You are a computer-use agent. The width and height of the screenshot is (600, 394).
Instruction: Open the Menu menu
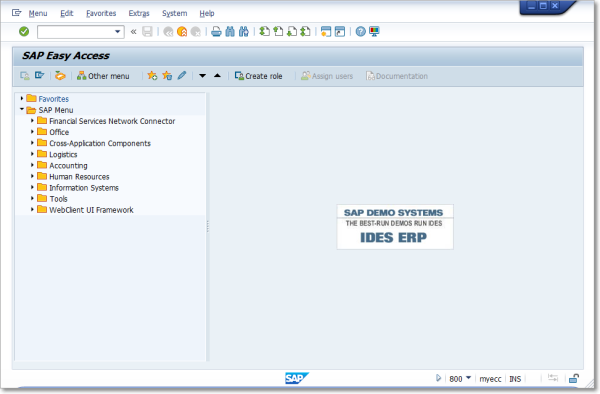point(38,13)
